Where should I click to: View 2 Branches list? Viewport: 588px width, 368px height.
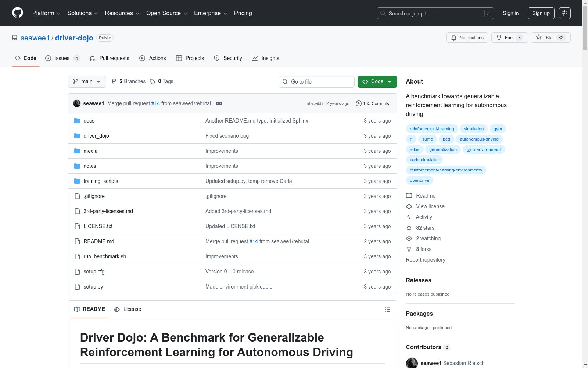(x=129, y=81)
